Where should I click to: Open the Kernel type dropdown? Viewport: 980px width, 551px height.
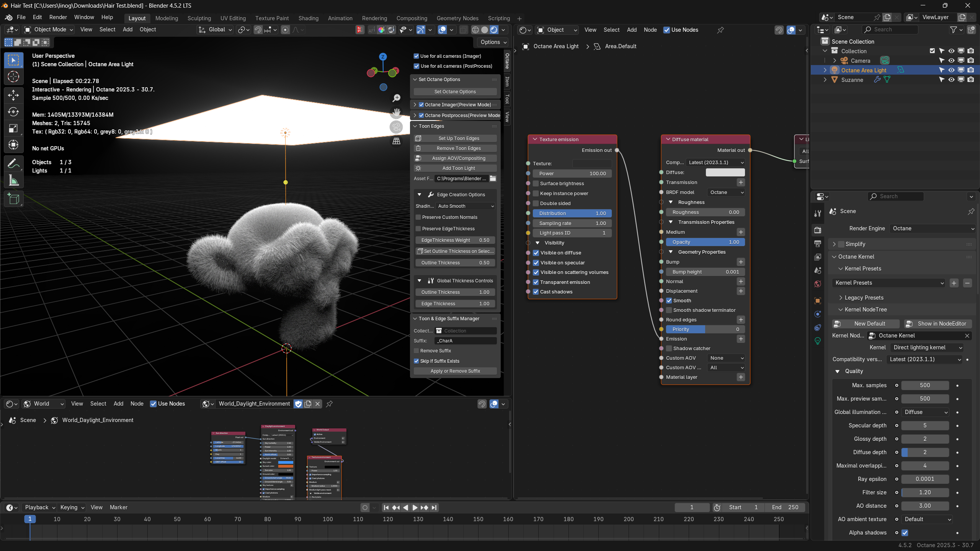[926, 347]
